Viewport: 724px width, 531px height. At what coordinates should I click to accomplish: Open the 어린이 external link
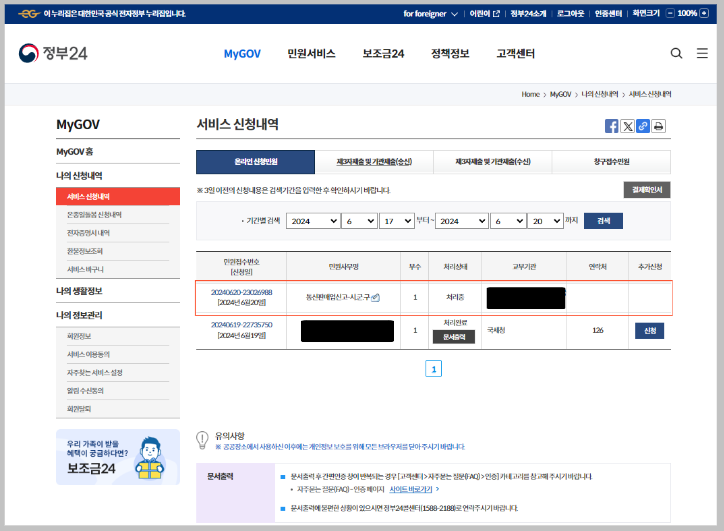pos(484,13)
